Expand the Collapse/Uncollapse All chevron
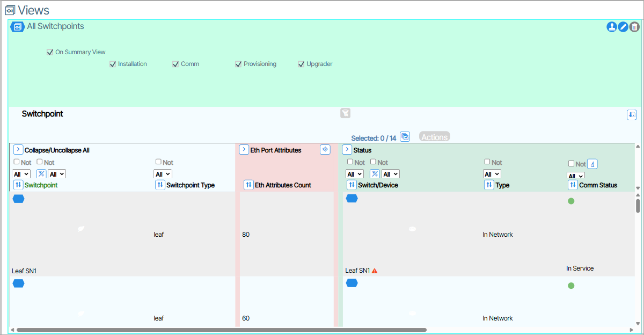This screenshot has height=335, width=644. pyautogui.click(x=18, y=150)
